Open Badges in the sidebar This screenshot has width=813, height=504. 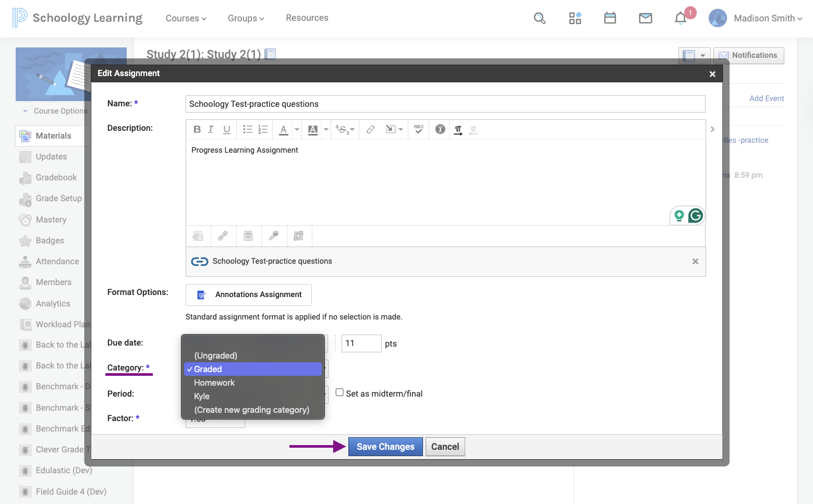[50, 240]
